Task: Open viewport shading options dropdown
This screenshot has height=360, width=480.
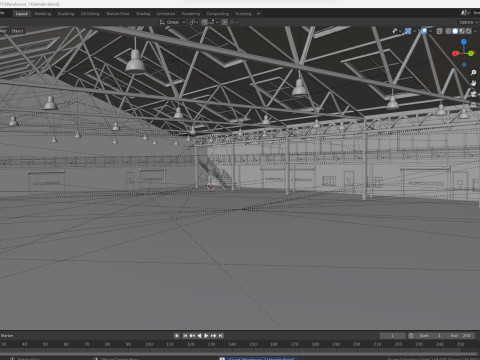Action: tap(475, 31)
